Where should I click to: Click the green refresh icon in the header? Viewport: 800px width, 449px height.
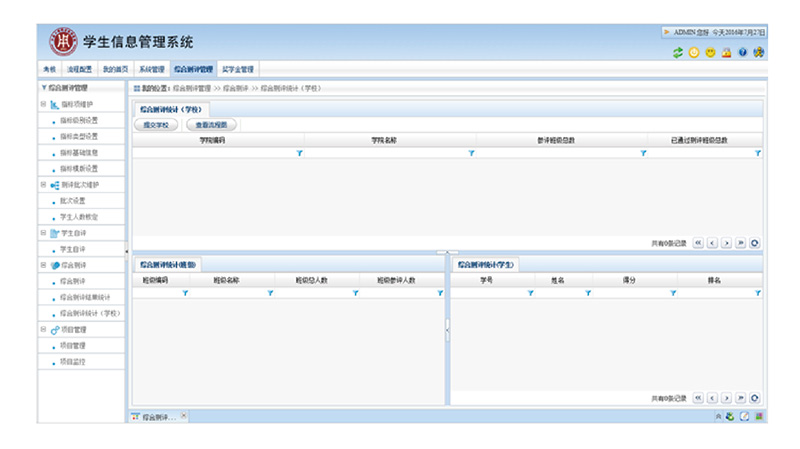(x=678, y=53)
